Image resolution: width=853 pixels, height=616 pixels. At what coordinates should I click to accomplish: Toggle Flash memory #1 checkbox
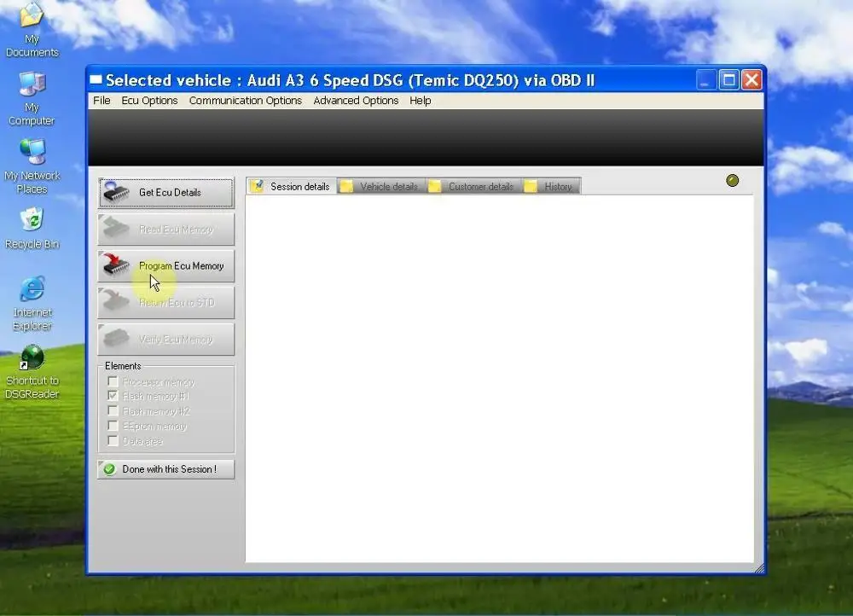113,396
